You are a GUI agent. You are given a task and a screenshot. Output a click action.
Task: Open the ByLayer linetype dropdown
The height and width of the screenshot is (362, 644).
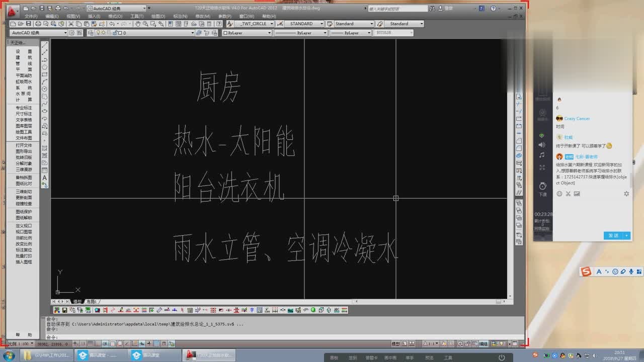coord(325,33)
